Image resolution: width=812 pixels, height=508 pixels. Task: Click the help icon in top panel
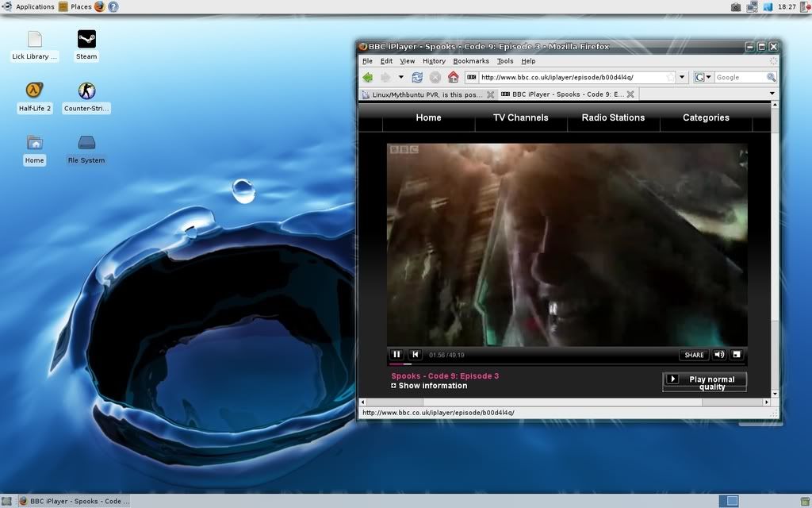(113, 6)
